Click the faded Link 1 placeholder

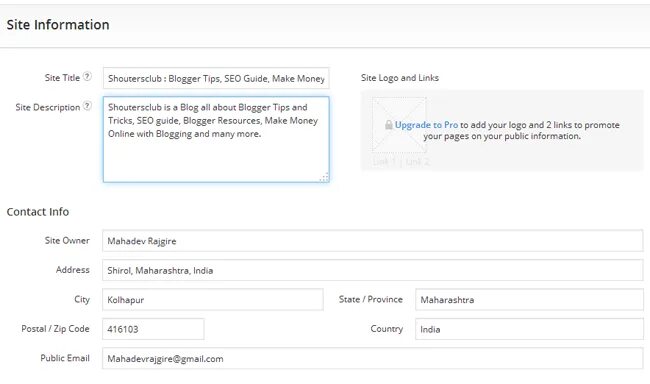385,162
